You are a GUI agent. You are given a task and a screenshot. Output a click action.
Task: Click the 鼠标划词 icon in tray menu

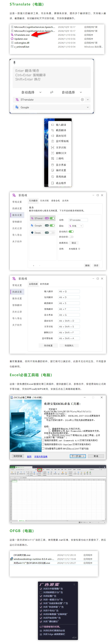tap(53, 136)
